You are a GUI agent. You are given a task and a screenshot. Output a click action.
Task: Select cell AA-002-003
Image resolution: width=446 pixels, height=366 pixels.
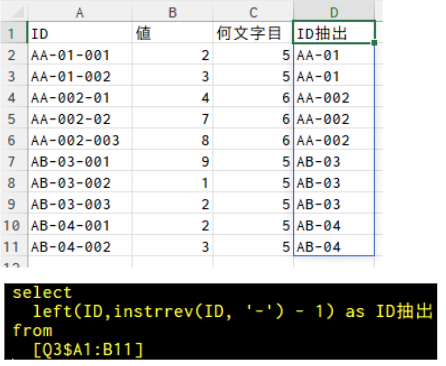point(80,140)
